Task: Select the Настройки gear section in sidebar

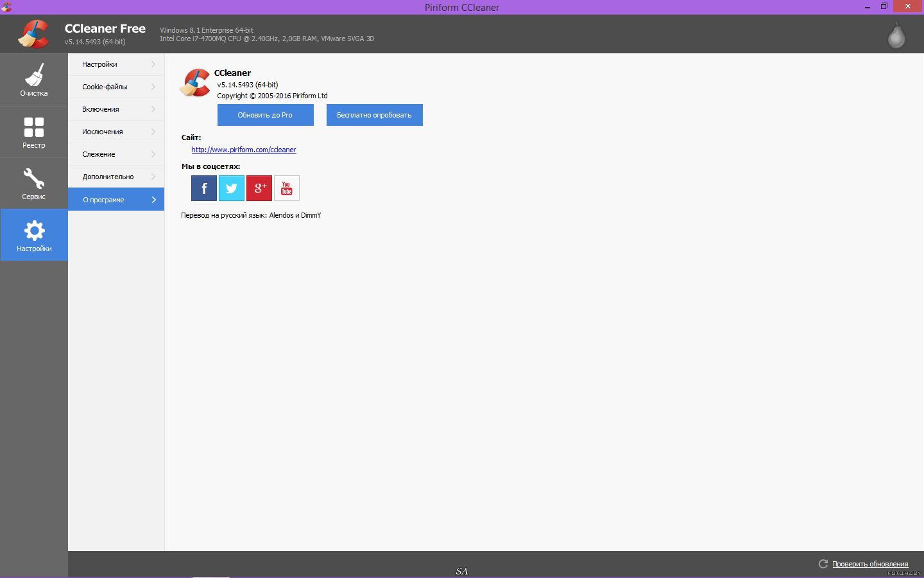Action: 33,235
